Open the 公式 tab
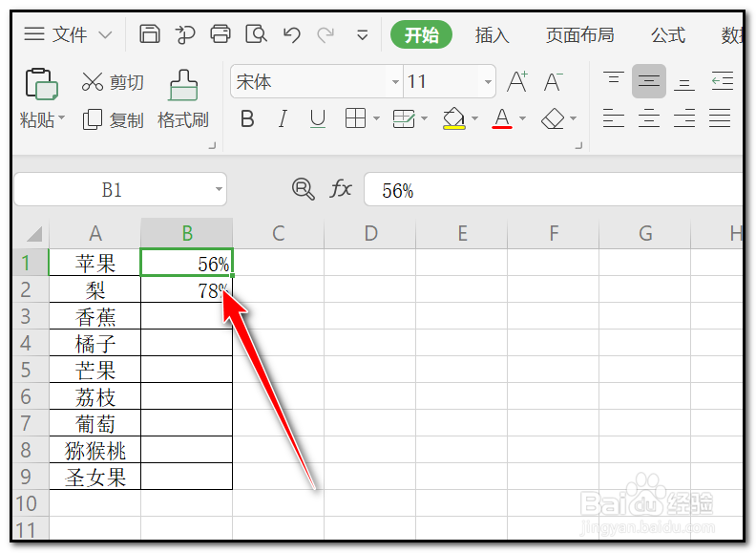Viewport: 756px width, 553px height. coord(668,34)
